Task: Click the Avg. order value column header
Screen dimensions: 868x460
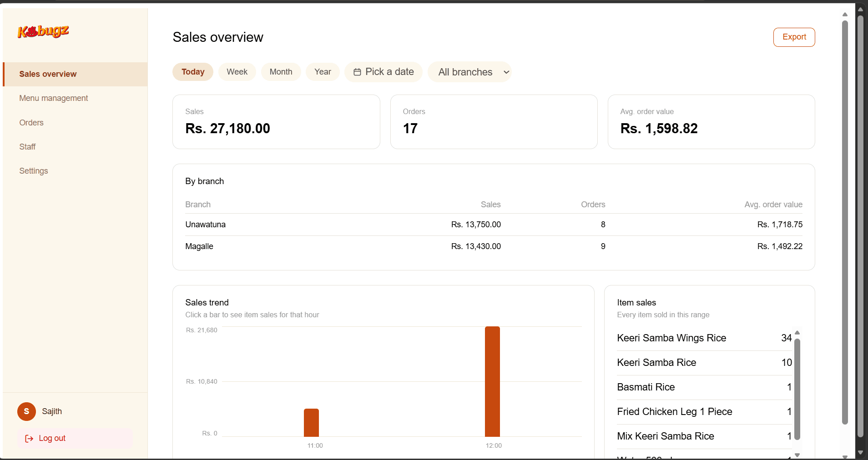Action: tap(773, 205)
